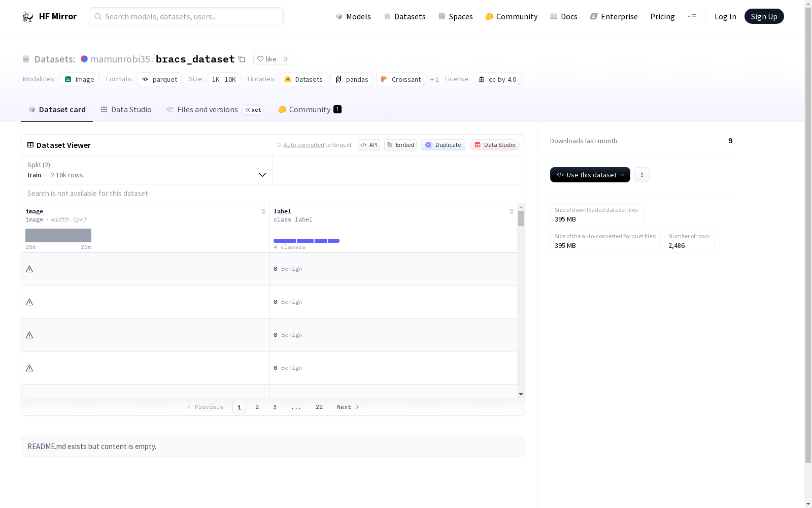The image size is (812, 508).
Task: Click the pandas library tag
Action: (x=352, y=79)
